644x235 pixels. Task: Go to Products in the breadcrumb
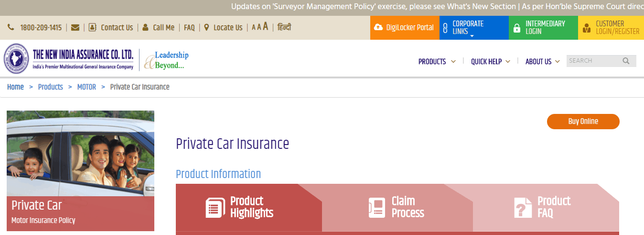[x=51, y=87]
